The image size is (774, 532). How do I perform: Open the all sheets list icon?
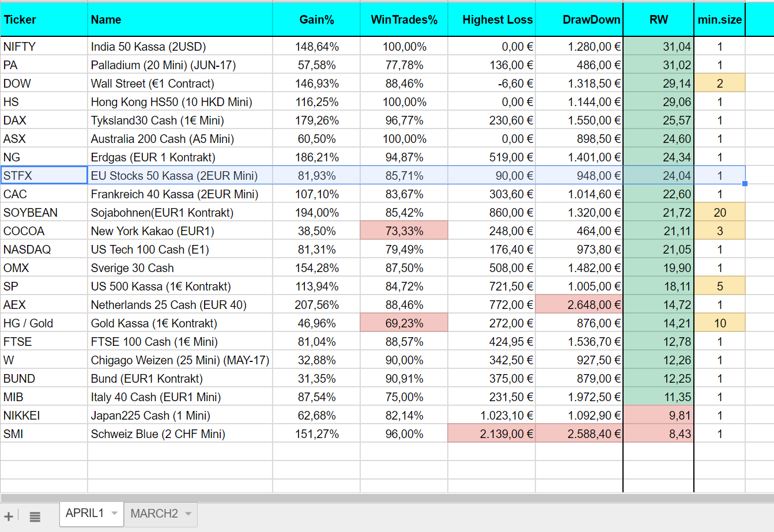pos(35,516)
